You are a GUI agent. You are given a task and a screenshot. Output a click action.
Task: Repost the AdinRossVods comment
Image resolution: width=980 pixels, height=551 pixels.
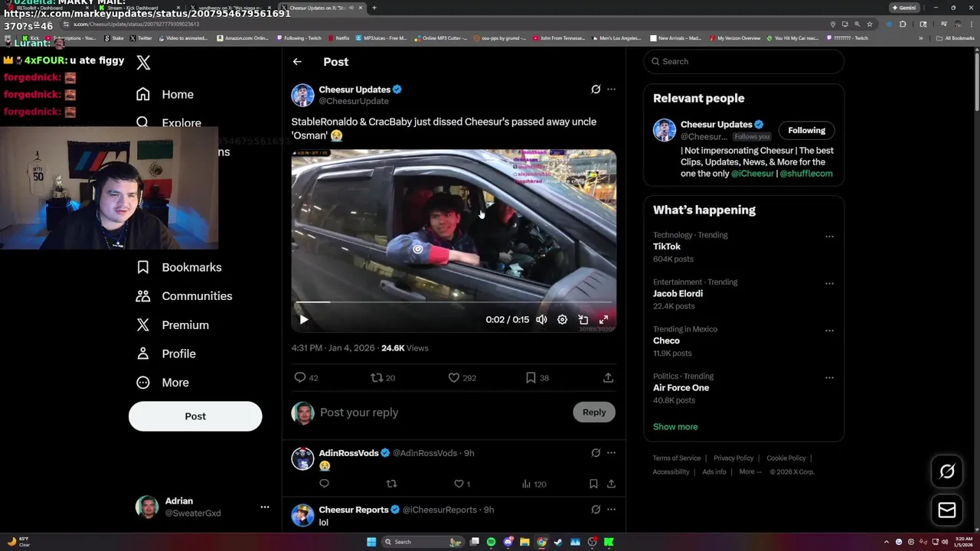point(391,484)
